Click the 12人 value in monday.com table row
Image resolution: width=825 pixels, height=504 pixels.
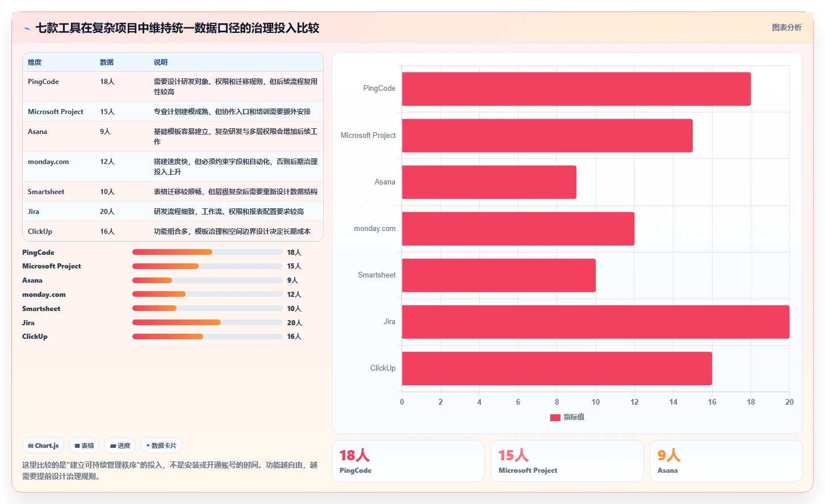coord(107,162)
